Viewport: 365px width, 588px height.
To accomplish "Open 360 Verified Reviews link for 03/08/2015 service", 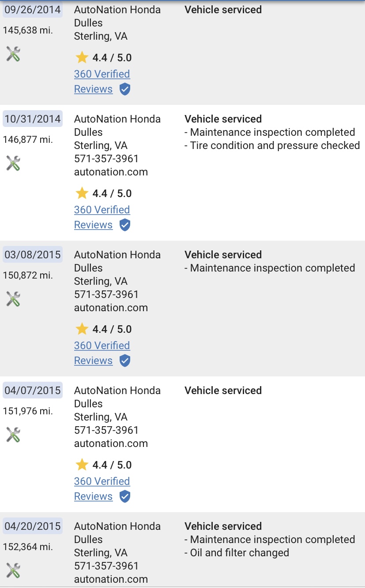I will point(102,353).
